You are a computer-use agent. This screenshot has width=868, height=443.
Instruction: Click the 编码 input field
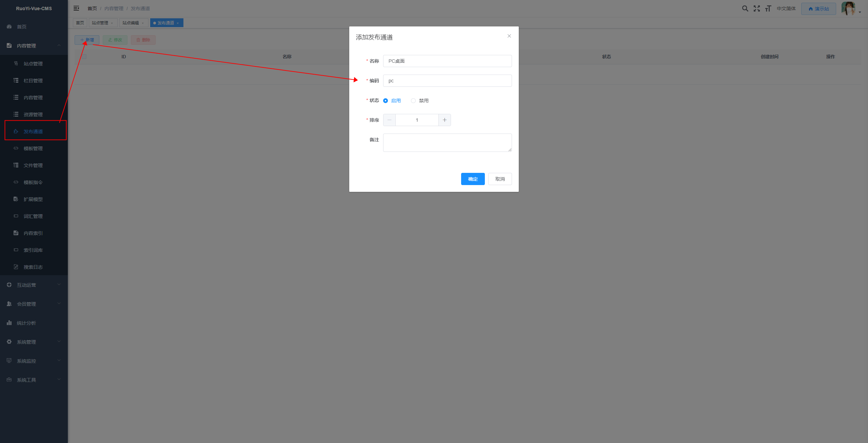[447, 80]
